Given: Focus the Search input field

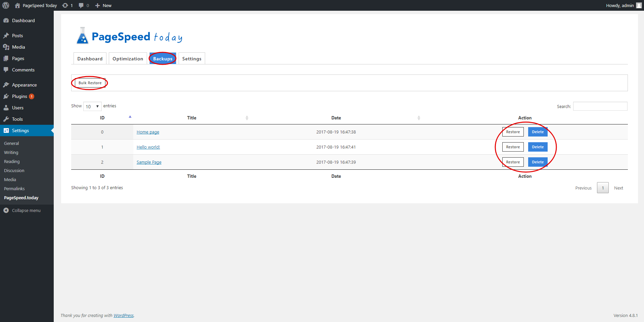Looking at the screenshot, I should point(600,106).
